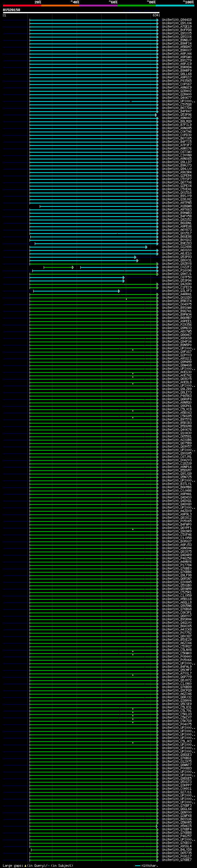
Task: Select the query label AV520158
Action: pyautogui.click(x=11, y=10)
